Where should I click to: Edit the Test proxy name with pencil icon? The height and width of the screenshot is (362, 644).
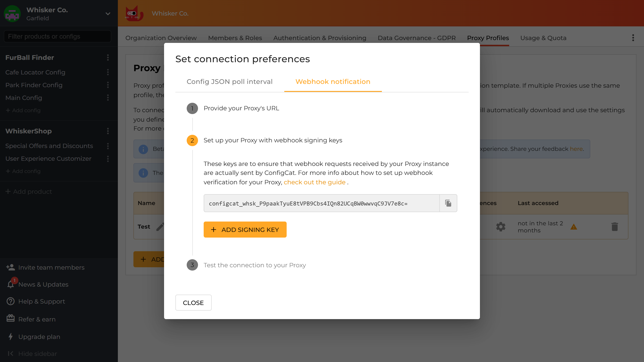(161, 226)
